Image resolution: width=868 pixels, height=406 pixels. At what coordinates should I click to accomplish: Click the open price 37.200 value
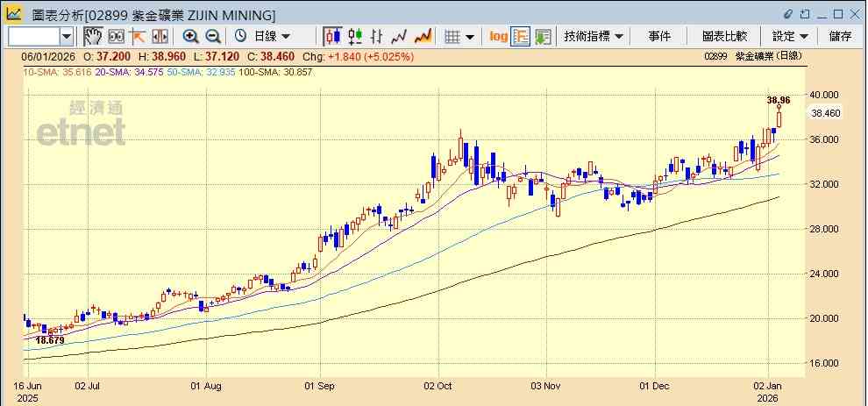tap(111, 56)
